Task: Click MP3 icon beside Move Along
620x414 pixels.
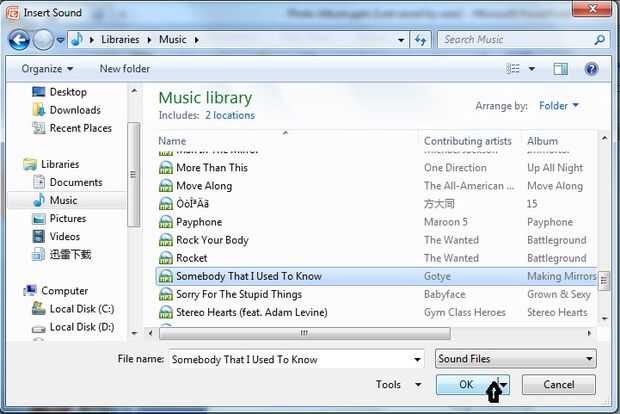Action: (x=166, y=186)
